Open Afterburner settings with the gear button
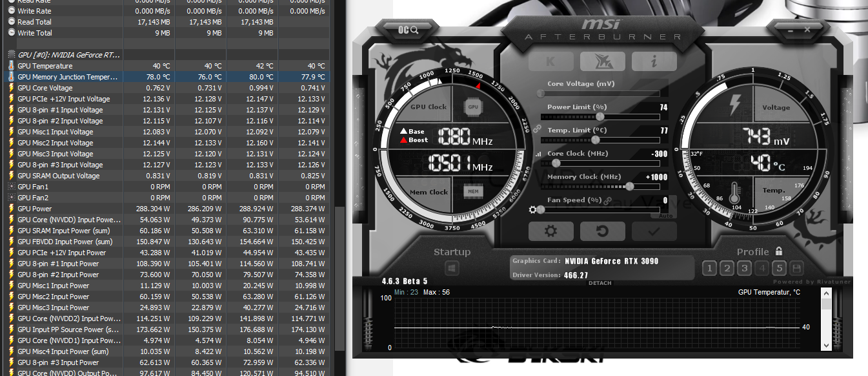868x376 pixels. click(x=550, y=231)
